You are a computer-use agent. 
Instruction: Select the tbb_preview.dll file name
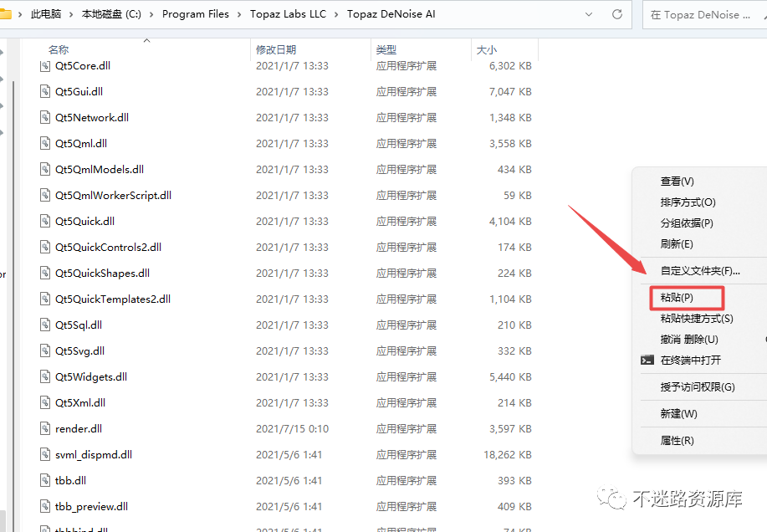91,507
